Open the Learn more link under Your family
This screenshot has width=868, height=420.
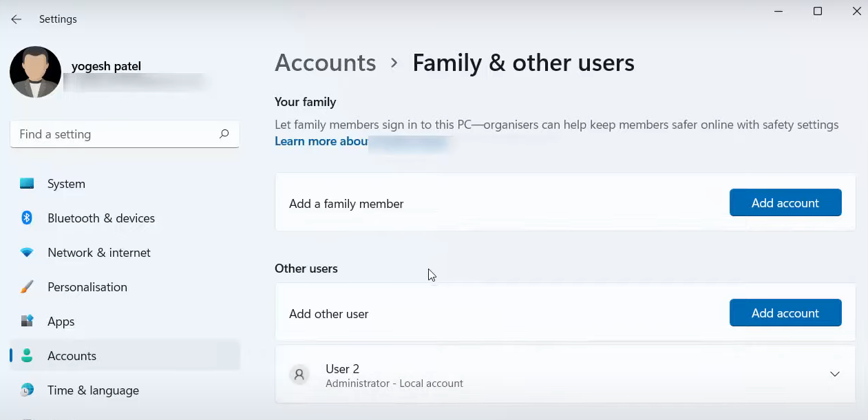321,141
